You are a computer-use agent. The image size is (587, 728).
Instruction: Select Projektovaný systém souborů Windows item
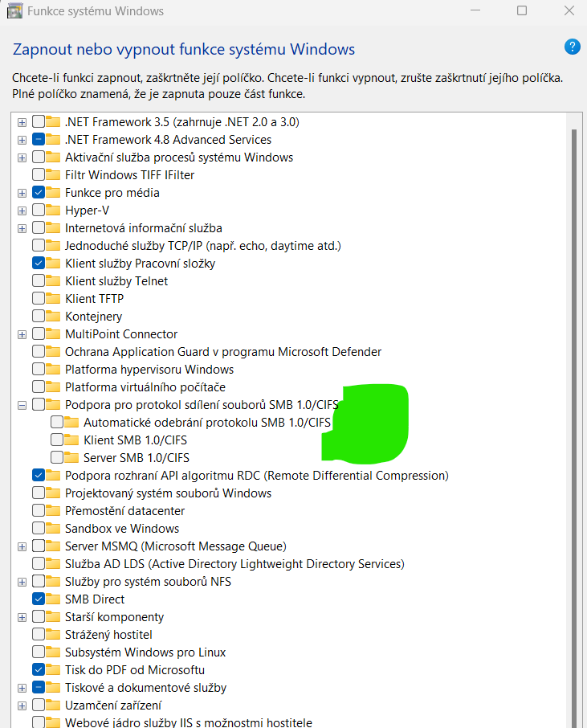(168, 493)
